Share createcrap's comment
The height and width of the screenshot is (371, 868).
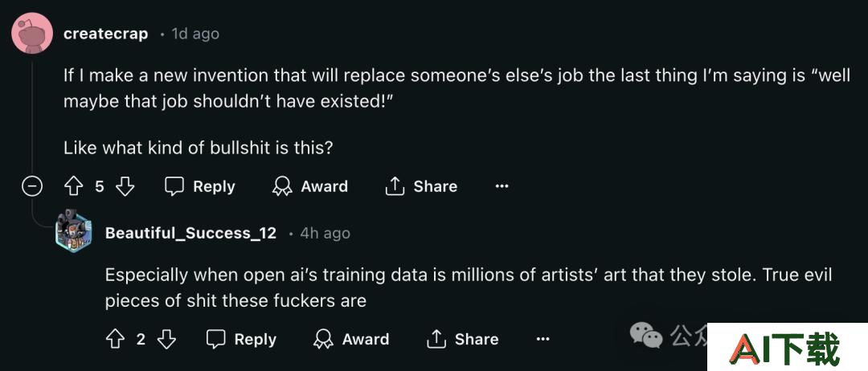(421, 187)
